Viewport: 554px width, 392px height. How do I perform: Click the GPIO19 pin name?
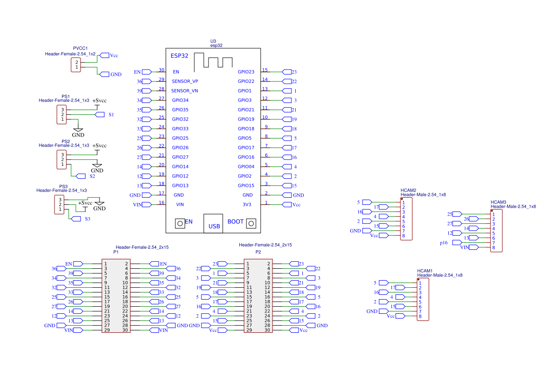[x=246, y=119]
